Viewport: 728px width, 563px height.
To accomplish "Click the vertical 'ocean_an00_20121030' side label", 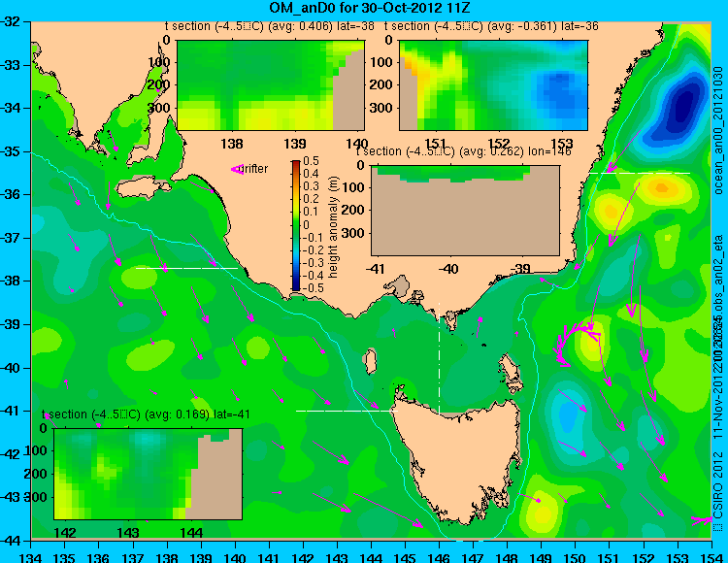I will [718, 130].
